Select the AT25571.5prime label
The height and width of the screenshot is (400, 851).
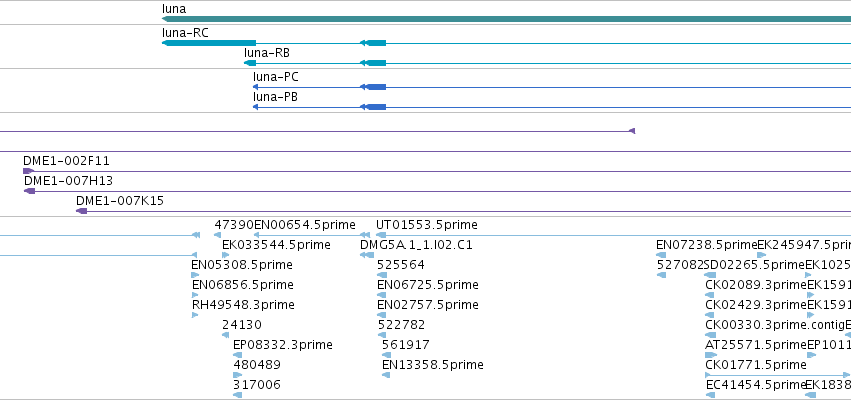click(x=756, y=345)
